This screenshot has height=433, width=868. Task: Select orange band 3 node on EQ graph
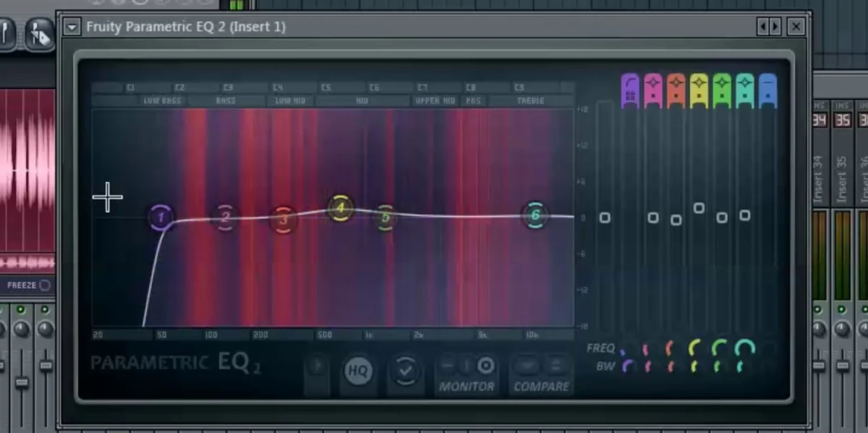(x=283, y=219)
